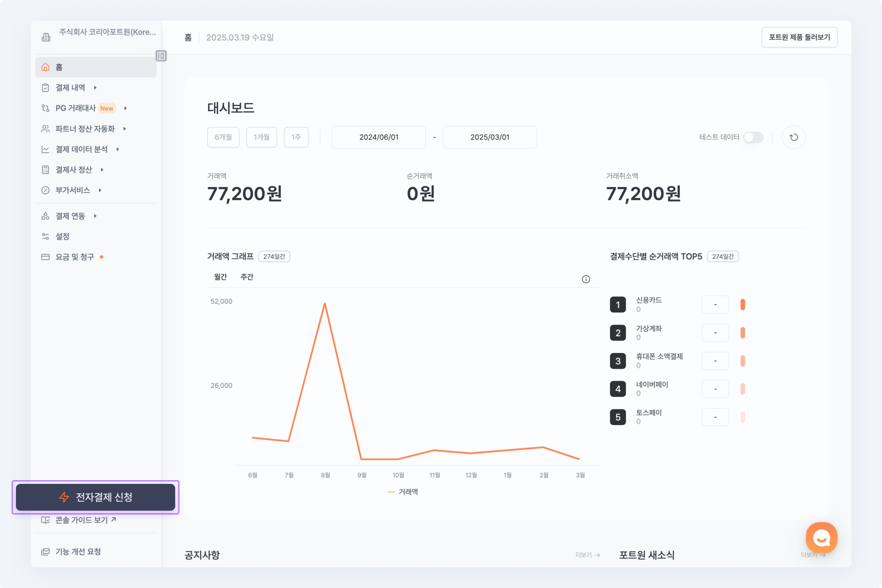Image resolution: width=882 pixels, height=588 pixels.
Task: Switch graph to 주간 tab
Action: coord(247,277)
